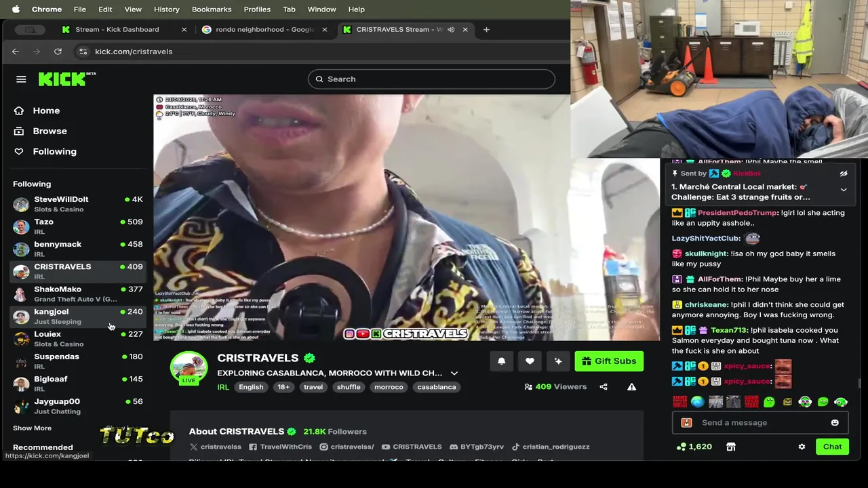Click the CRISTRAVELS live avatar
This screenshot has height=488, width=868.
[189, 369]
